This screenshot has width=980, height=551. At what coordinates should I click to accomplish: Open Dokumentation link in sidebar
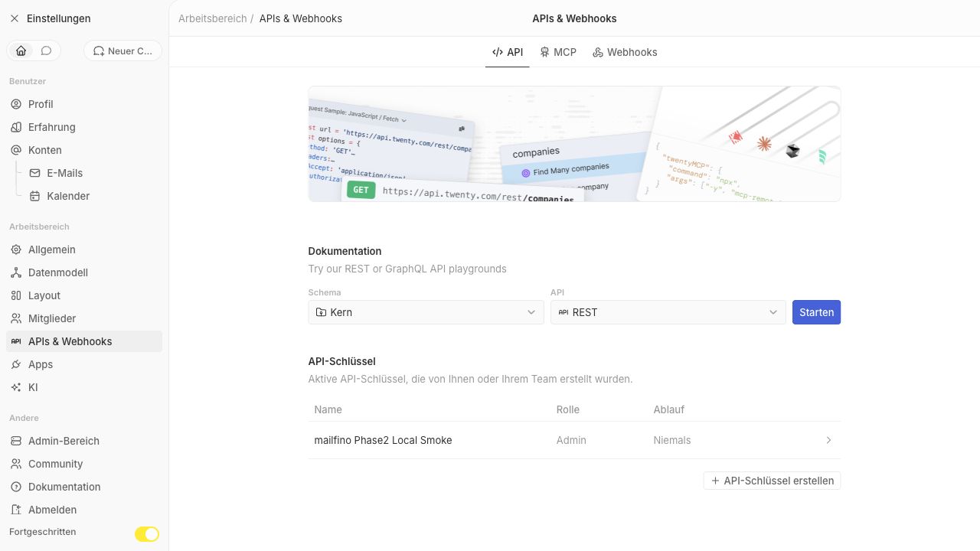84,487
